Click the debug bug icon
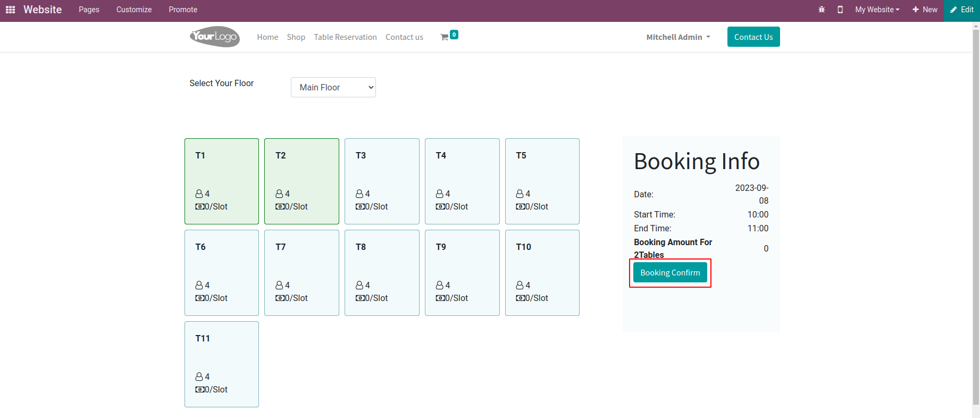The image size is (980, 418). pyautogui.click(x=822, y=10)
